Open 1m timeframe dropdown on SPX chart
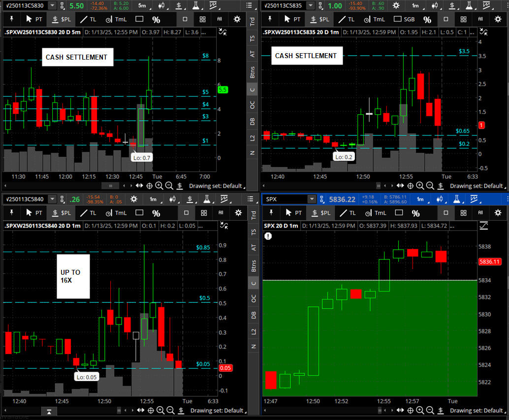The width and height of the screenshot is (509, 420). pos(422,199)
